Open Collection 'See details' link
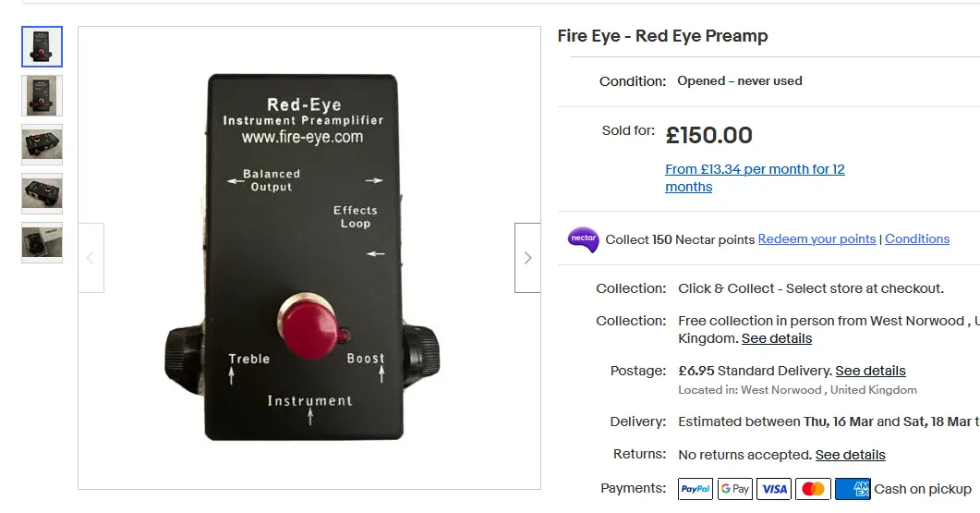This screenshot has width=980, height=513. (x=777, y=338)
